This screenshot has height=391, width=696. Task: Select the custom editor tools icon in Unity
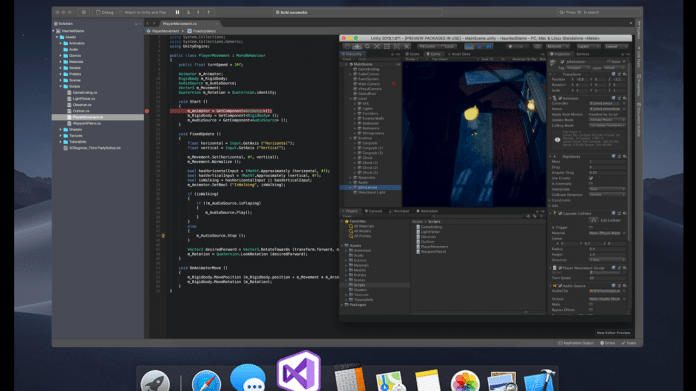pyautogui.click(x=407, y=46)
